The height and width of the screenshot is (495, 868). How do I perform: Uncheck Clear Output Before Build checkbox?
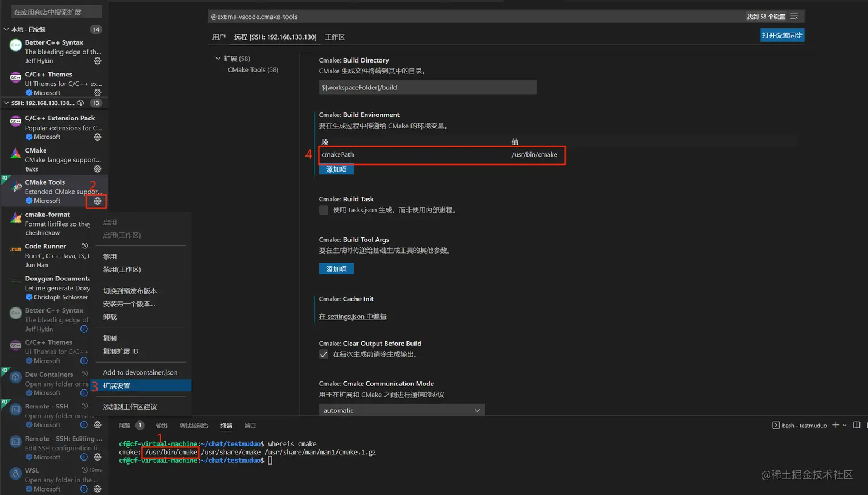click(324, 354)
